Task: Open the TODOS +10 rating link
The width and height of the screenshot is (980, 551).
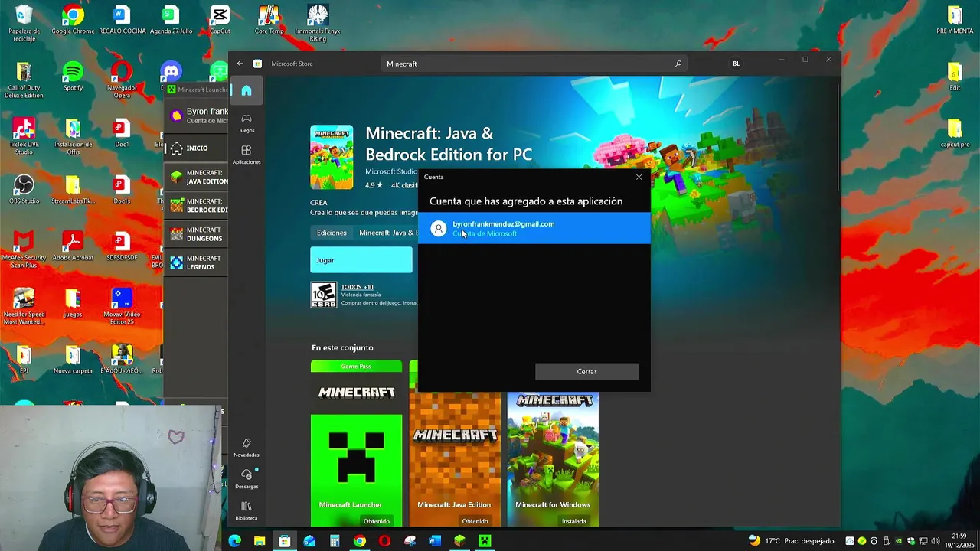Action: pos(357,287)
